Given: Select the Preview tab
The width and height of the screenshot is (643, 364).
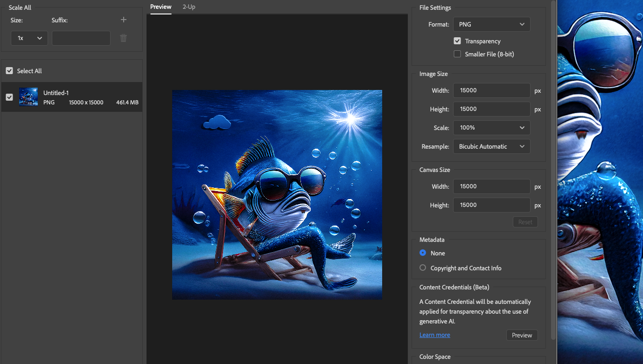Looking at the screenshot, I should 161,7.
